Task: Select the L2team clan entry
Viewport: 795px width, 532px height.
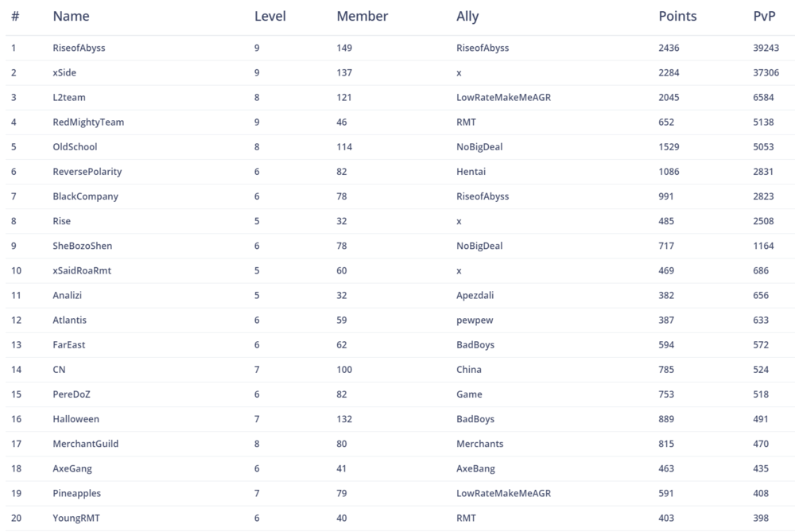Action: coord(69,97)
